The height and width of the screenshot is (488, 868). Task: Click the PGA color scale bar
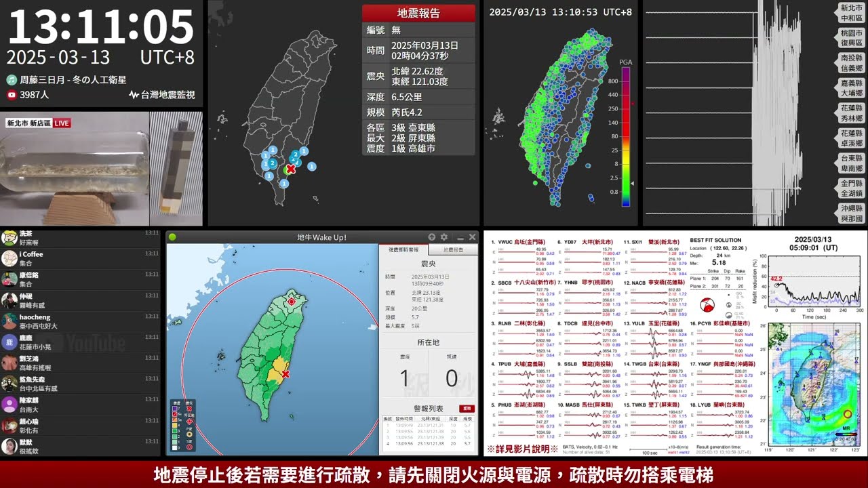pos(626,136)
